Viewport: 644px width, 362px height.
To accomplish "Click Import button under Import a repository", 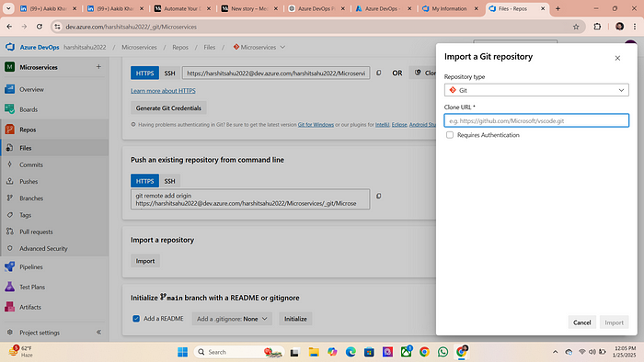I will [x=145, y=261].
